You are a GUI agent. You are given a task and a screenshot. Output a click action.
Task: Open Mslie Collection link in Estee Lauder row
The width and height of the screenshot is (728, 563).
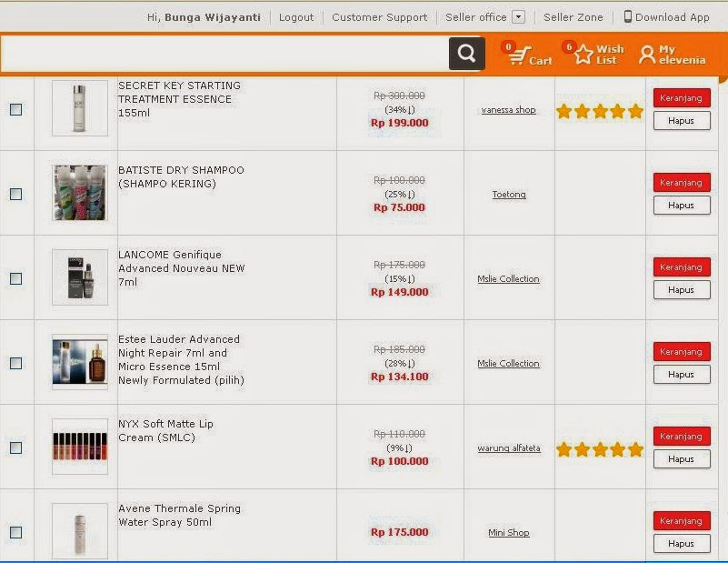[x=508, y=364]
